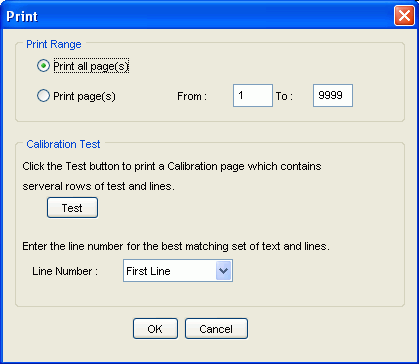419x364 pixels.
Task: Focus the From page number field
Action: pyautogui.click(x=253, y=96)
